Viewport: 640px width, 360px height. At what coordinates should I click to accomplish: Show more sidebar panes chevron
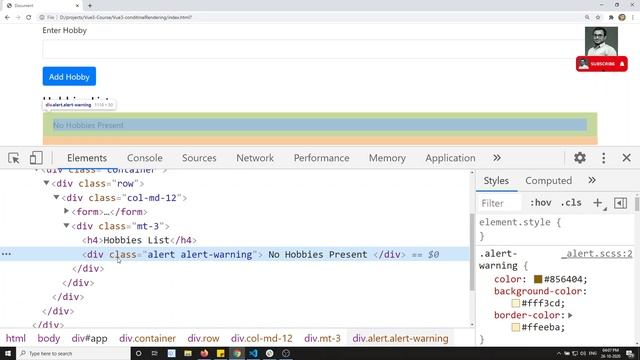(x=592, y=180)
